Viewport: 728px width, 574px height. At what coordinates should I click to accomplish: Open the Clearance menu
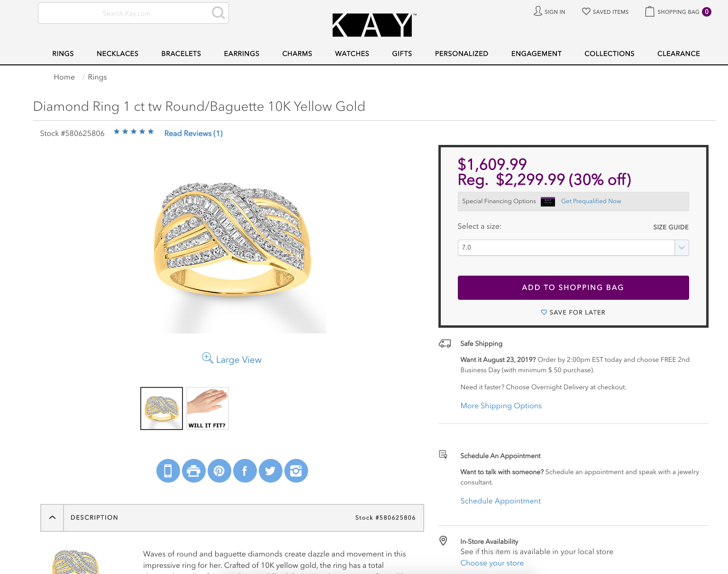click(678, 54)
